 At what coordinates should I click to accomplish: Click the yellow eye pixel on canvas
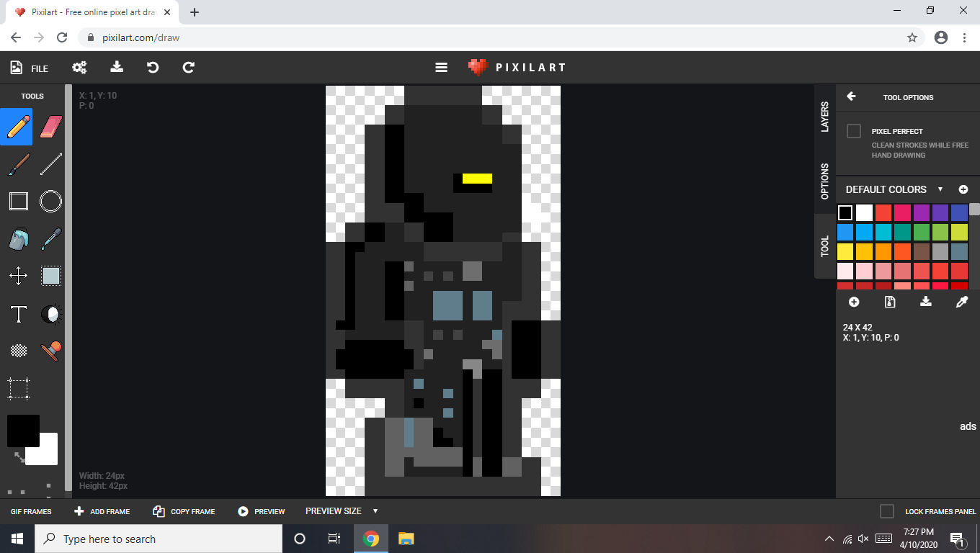[477, 179]
